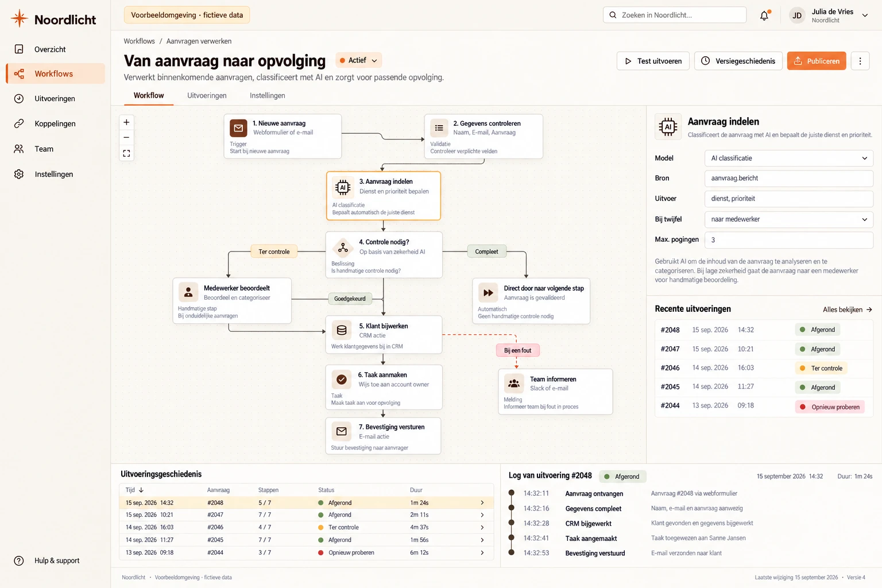Viewport: 882px width, 588px height.
Task: Expand the Julia de Vries account menu
Action: point(865,16)
